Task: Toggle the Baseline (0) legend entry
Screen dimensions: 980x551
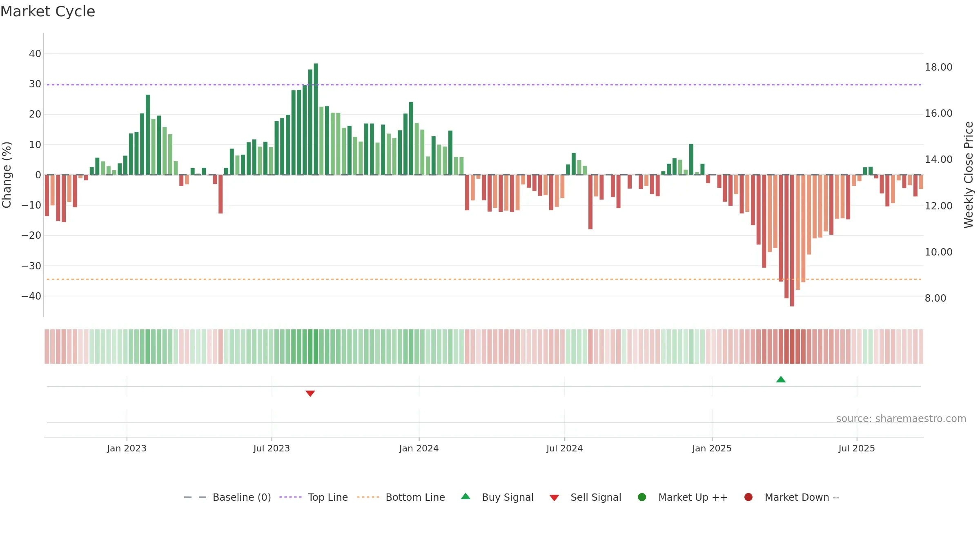Action: click(227, 497)
